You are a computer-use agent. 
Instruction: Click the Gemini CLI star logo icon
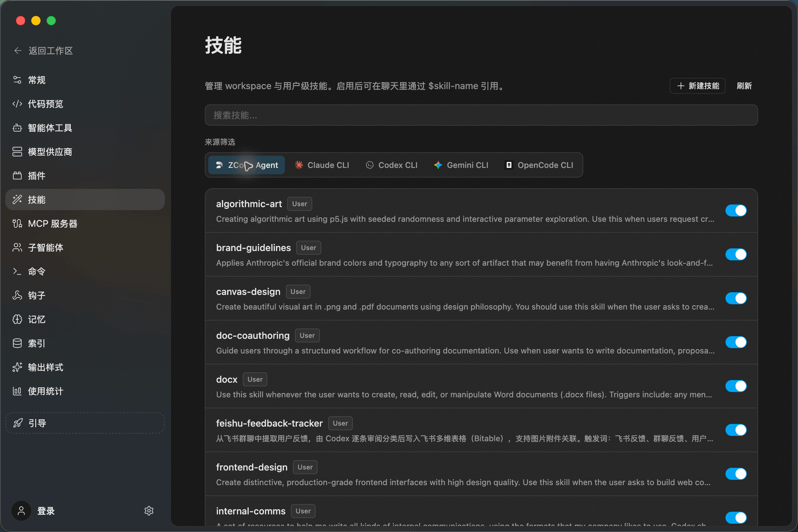(x=438, y=165)
